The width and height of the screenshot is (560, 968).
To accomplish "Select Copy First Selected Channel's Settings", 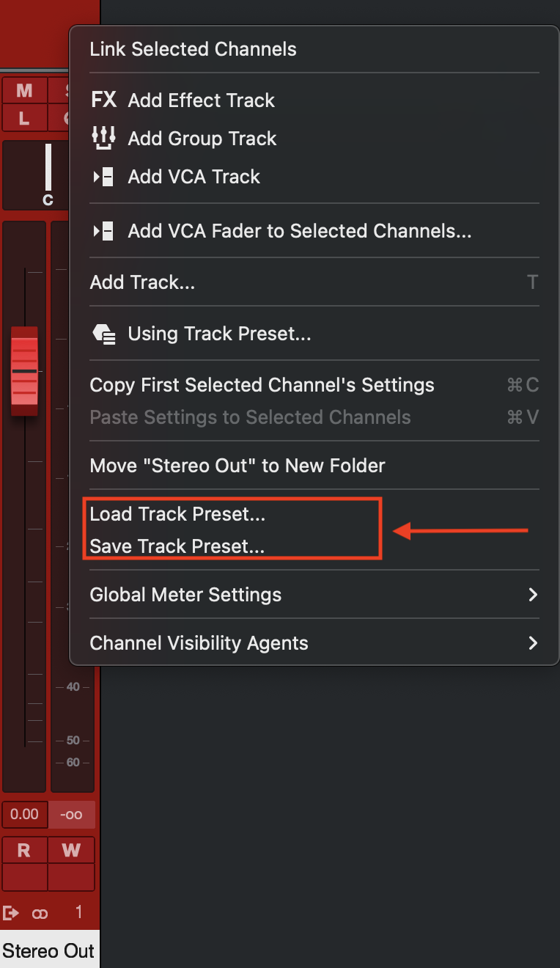I will pyautogui.click(x=262, y=385).
